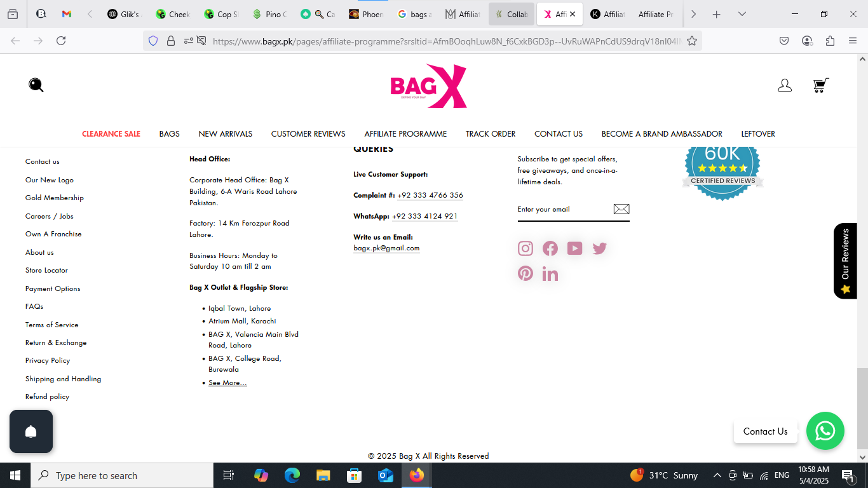Call complaint number +92 333 4766 356
Viewport: 868px width, 488px height.
[x=430, y=195]
